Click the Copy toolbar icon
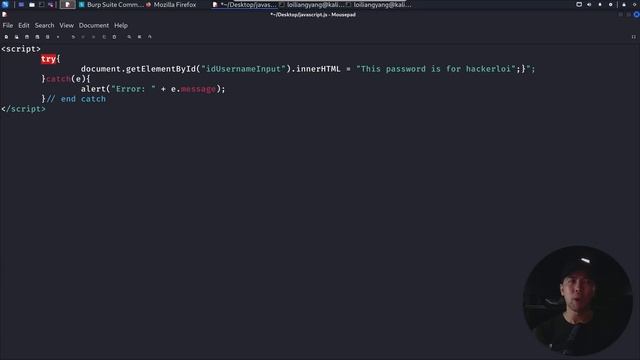This screenshot has width=640, height=360. coord(104,37)
